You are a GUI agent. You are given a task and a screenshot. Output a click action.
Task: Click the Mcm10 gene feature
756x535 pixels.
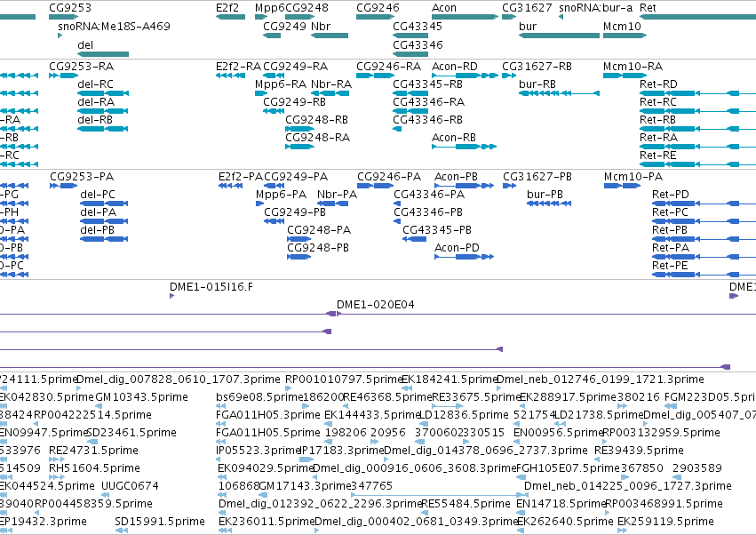click(625, 36)
